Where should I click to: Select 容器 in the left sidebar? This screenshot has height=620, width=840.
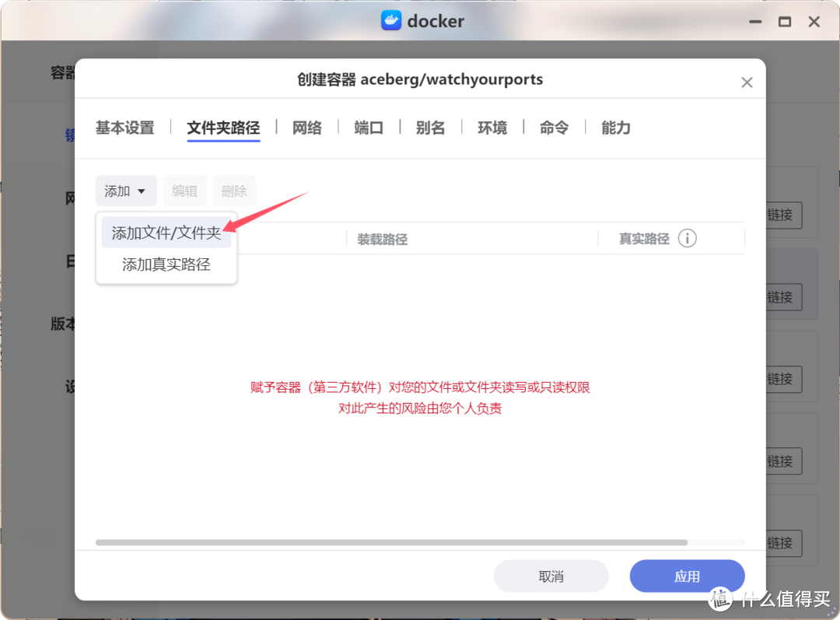click(62, 72)
